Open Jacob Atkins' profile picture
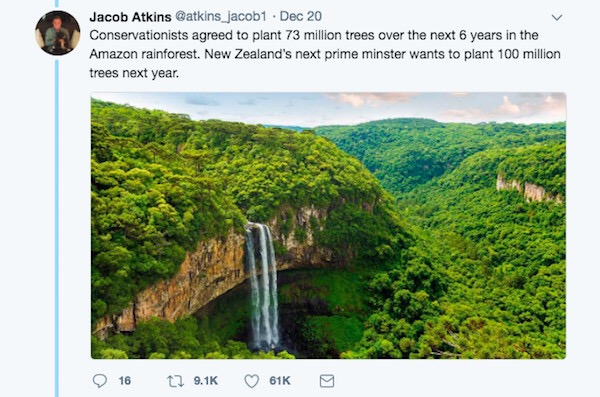 [58, 33]
